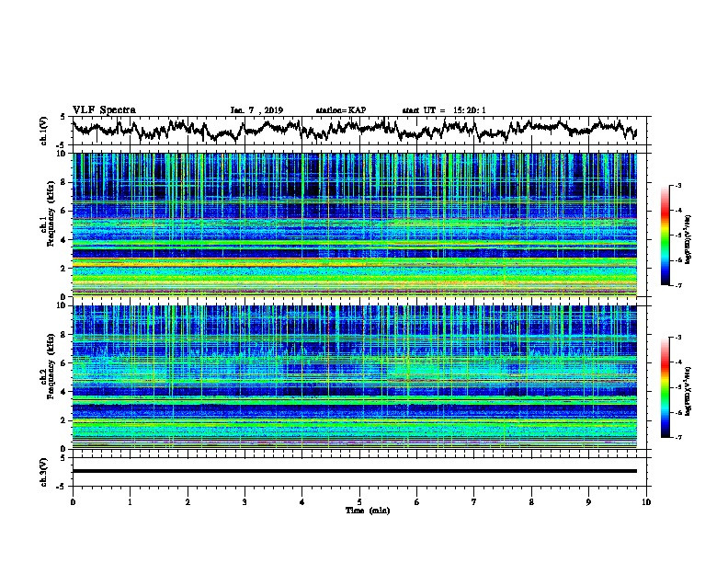Click the "-4" tick on ch.1 color bar

coord(678,211)
